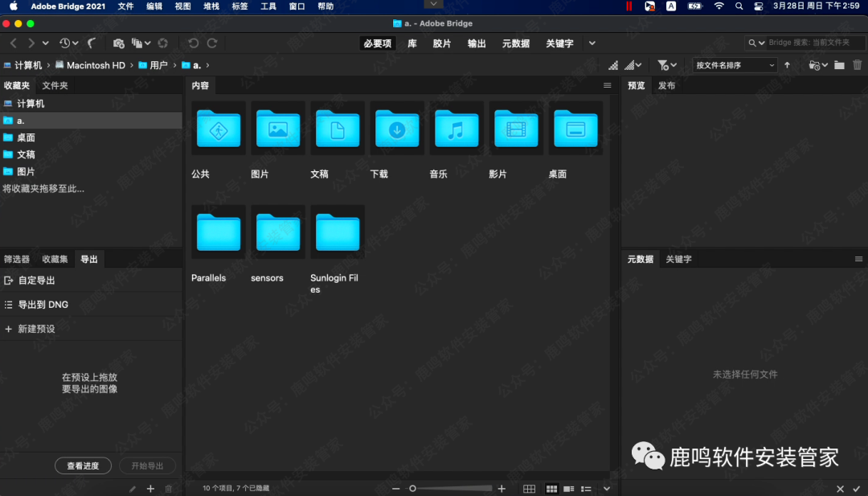Click the rotate clockwise icon
The width and height of the screenshot is (868, 496).
tap(212, 43)
